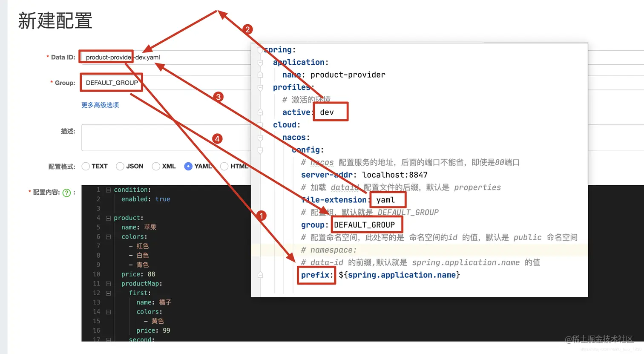Click '${spring.application.name}' prefix value
This screenshot has height=354, width=644.
point(400,275)
